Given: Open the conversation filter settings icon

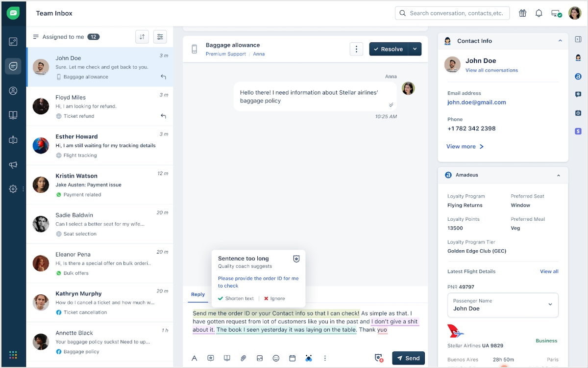Looking at the screenshot, I should [x=160, y=37].
